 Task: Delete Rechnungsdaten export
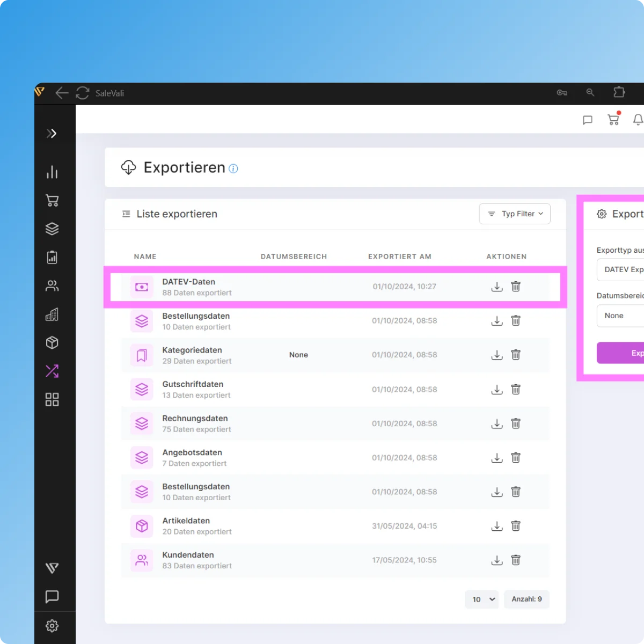pyautogui.click(x=516, y=423)
